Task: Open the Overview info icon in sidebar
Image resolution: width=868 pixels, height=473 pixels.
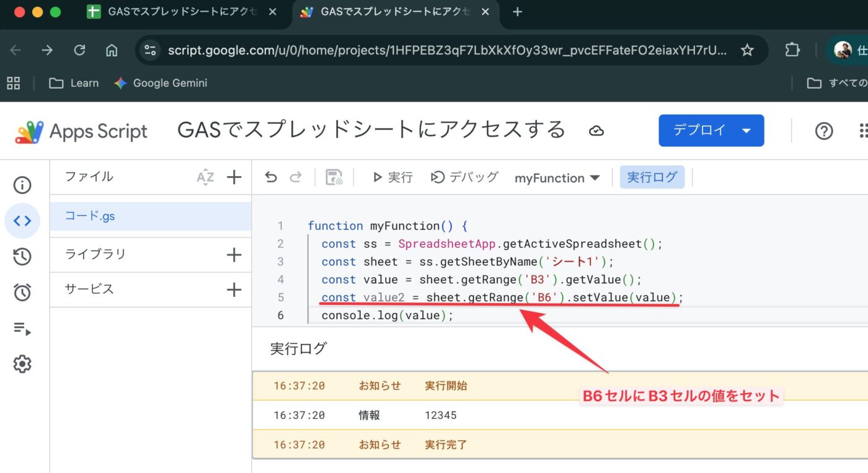Action: click(x=22, y=185)
